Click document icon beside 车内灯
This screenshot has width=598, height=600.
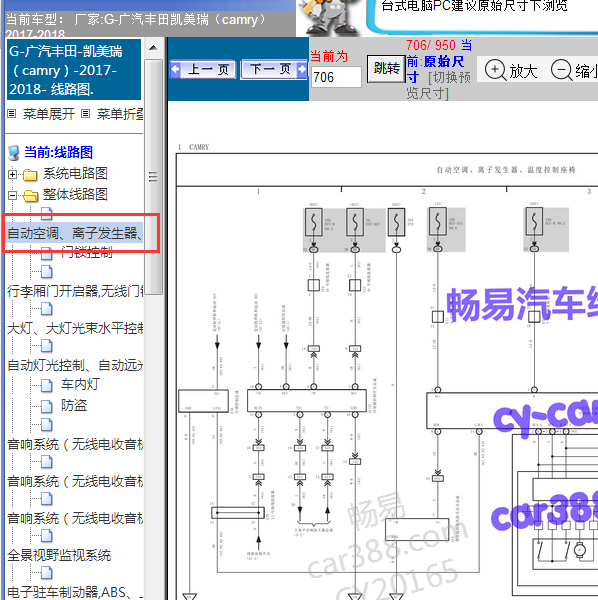[x=47, y=385]
